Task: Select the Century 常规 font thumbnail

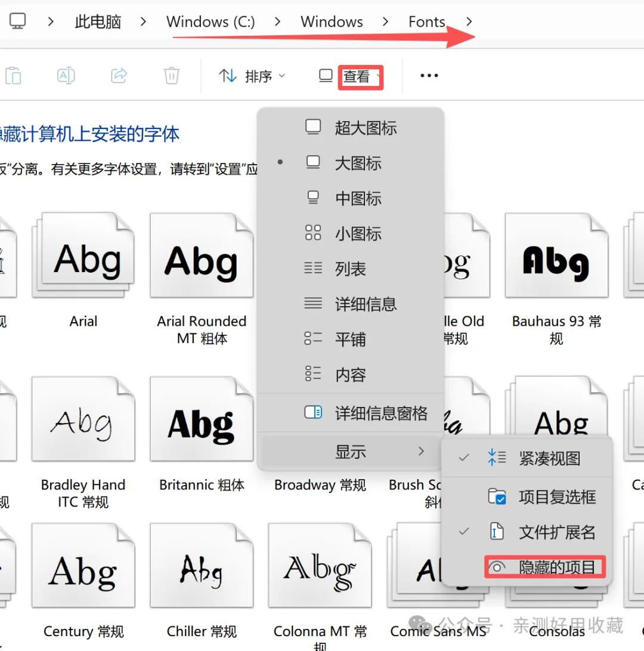Action: click(x=83, y=566)
